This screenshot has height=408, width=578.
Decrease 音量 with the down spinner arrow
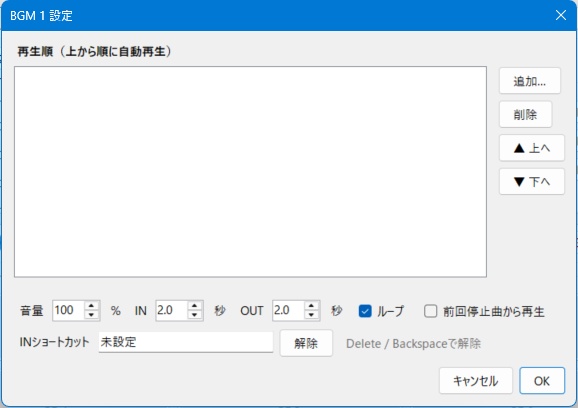click(x=91, y=315)
